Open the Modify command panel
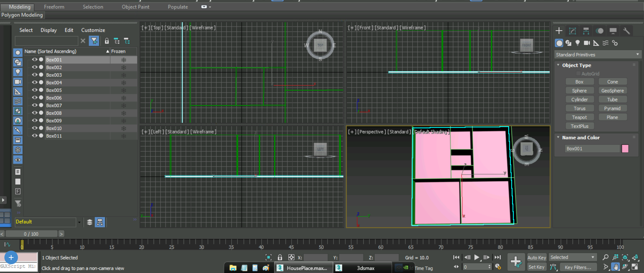The width and height of the screenshot is (644, 273). coord(572,31)
